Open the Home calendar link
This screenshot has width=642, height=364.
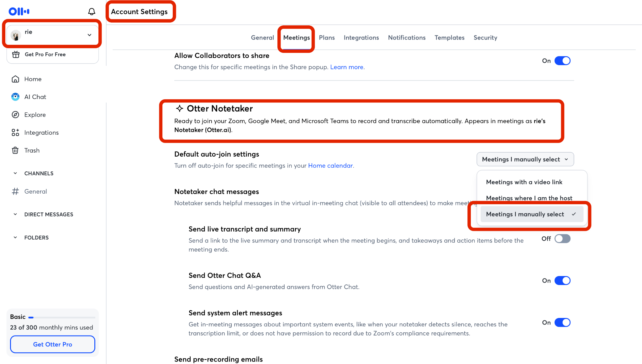(x=330, y=165)
